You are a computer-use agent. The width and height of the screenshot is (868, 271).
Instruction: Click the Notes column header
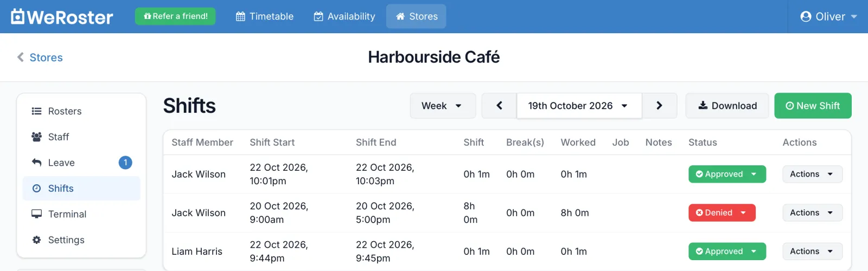pyautogui.click(x=659, y=142)
